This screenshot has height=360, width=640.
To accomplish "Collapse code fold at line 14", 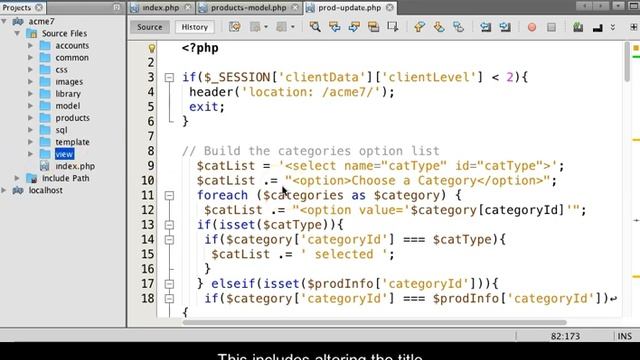I will point(169,240).
